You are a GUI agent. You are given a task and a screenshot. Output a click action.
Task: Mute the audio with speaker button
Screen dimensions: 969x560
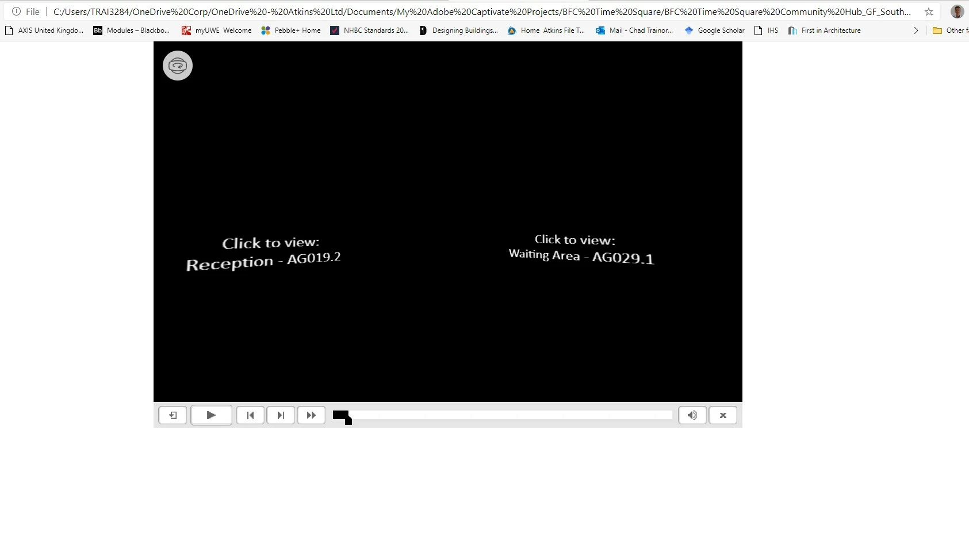[692, 415]
